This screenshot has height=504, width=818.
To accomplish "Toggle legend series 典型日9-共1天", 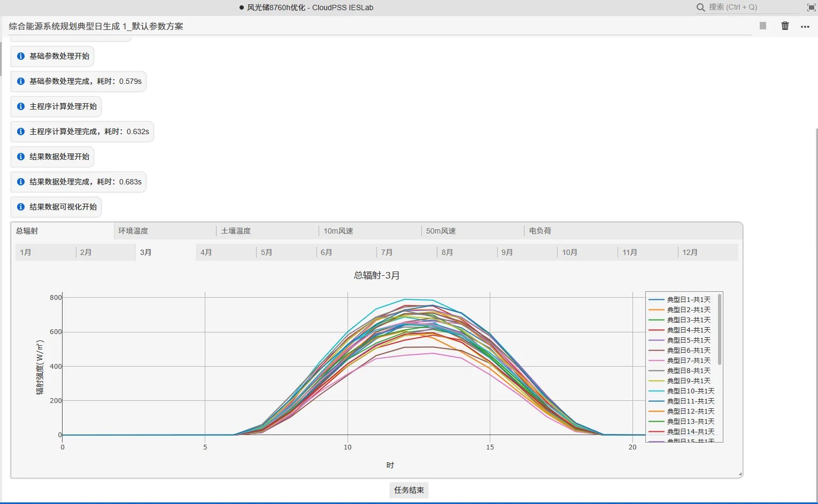I will pyautogui.click(x=680, y=381).
